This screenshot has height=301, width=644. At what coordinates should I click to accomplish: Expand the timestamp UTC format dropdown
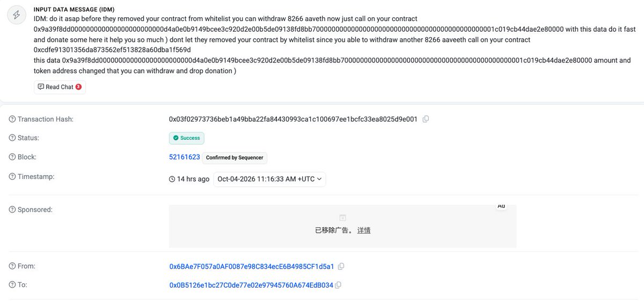point(269,179)
